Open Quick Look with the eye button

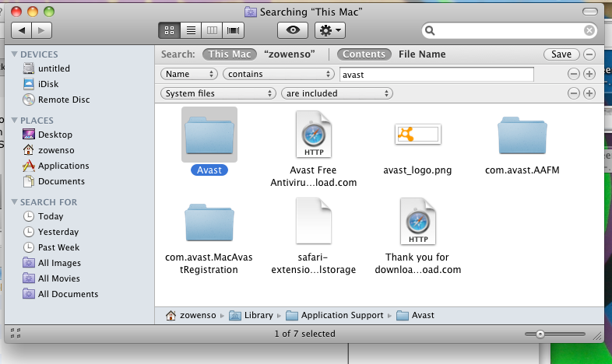(x=293, y=30)
